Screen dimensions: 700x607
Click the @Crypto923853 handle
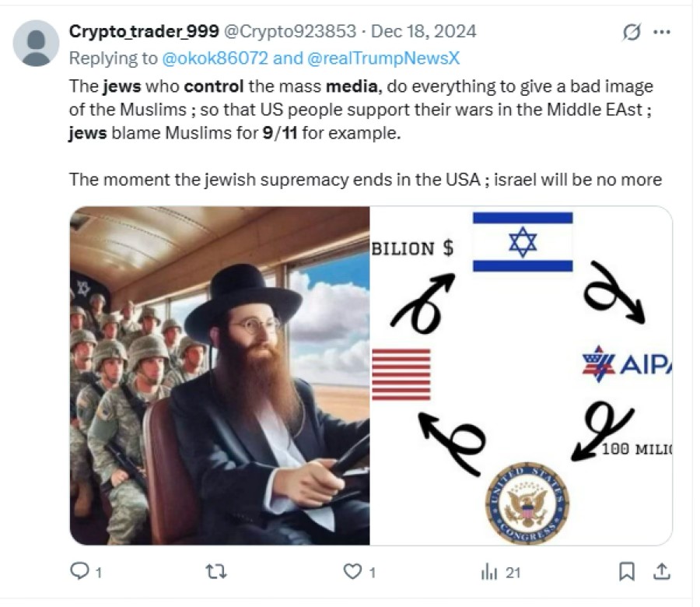pyautogui.click(x=289, y=31)
